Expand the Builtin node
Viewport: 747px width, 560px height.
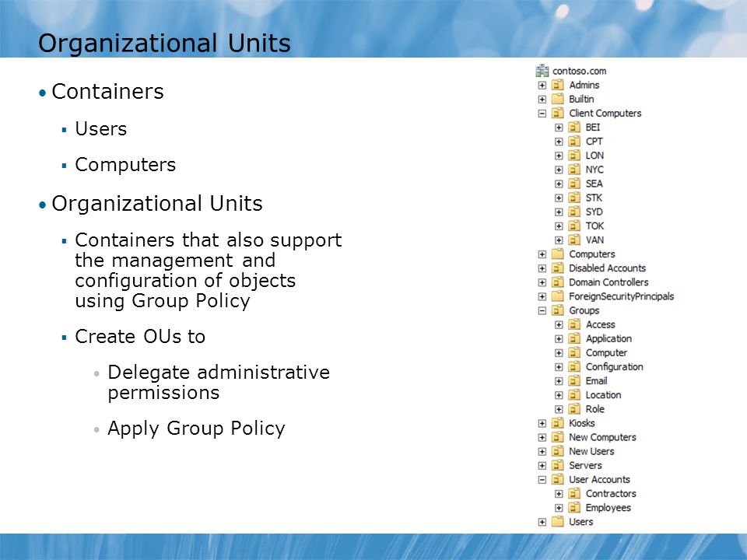click(542, 100)
